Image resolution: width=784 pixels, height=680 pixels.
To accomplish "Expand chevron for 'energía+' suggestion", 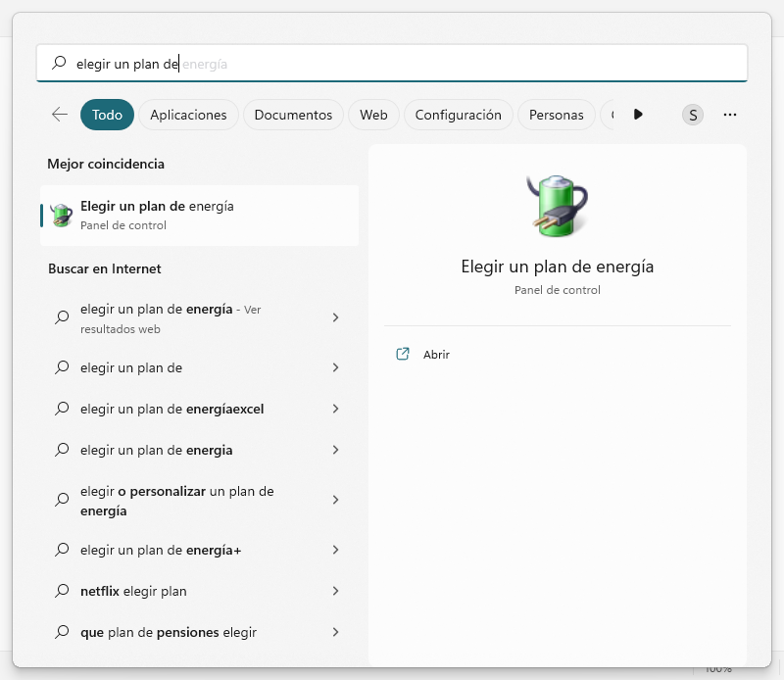I will 335,550.
